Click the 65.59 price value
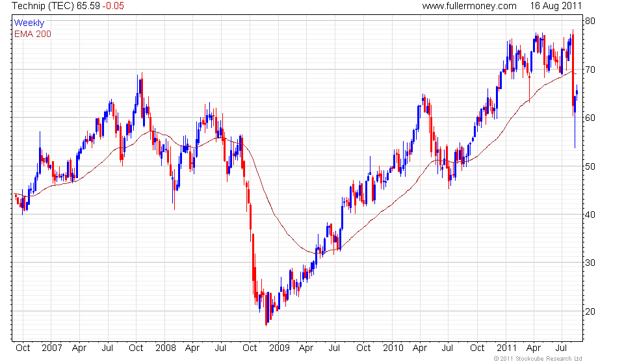Viewport: 637px width, 364px height. 88,6
